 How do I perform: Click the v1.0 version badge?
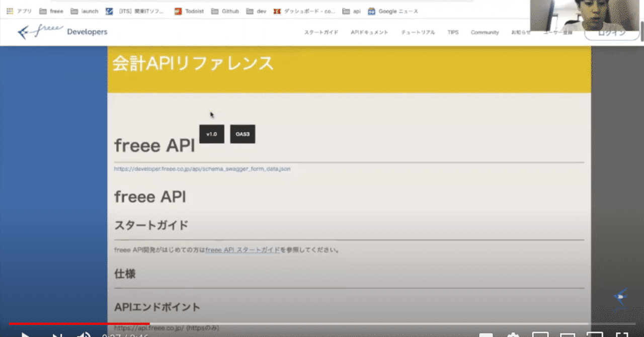pyautogui.click(x=211, y=134)
